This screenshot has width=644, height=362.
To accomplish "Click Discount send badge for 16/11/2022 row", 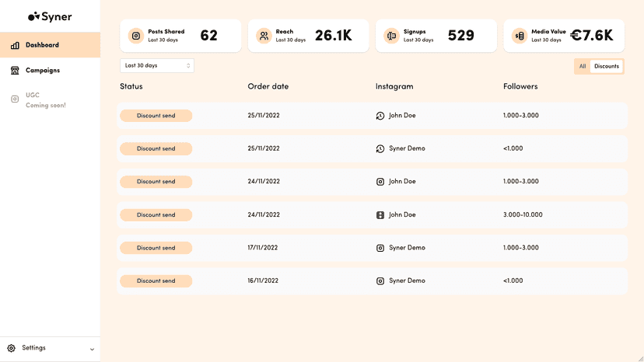I will click(156, 281).
